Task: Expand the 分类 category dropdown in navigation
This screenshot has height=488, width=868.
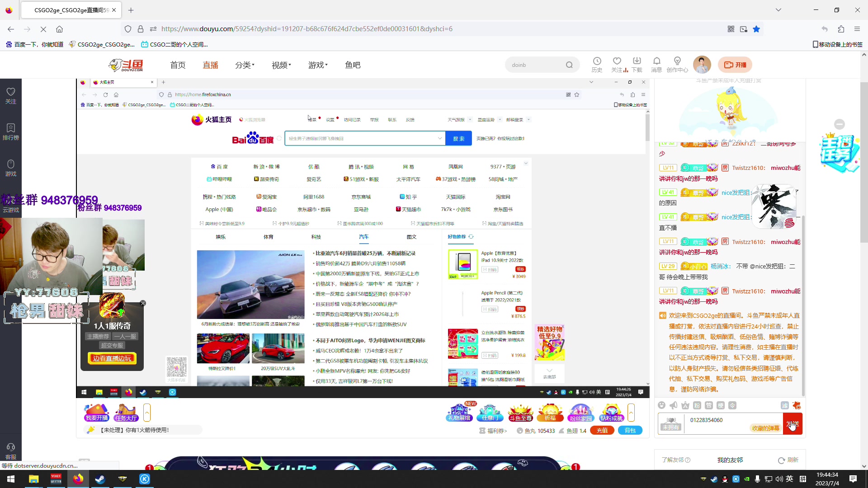Action: click(245, 65)
